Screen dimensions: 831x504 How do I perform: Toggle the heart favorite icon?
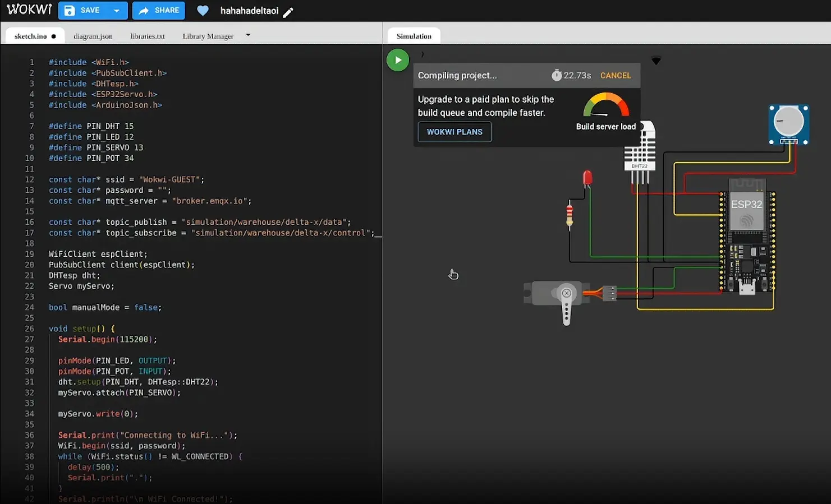[x=202, y=10]
